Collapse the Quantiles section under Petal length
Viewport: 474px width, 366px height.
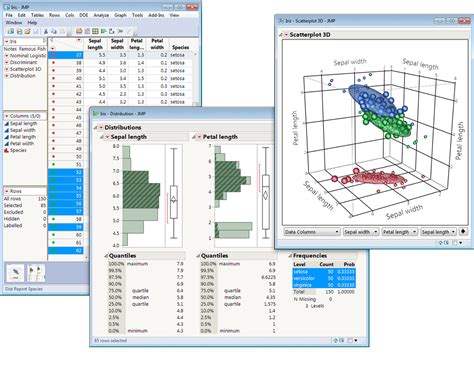[198, 256]
